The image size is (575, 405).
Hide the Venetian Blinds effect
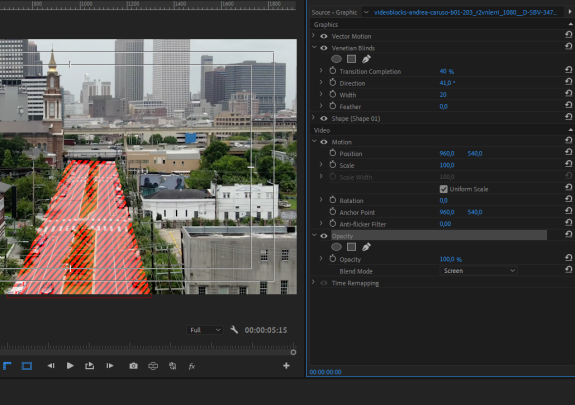click(324, 48)
